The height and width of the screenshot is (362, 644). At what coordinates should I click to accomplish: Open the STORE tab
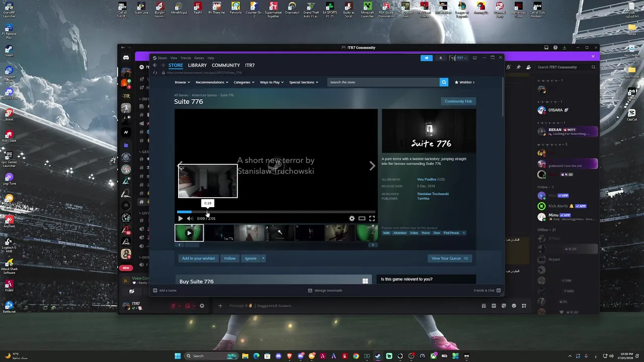[176, 65]
